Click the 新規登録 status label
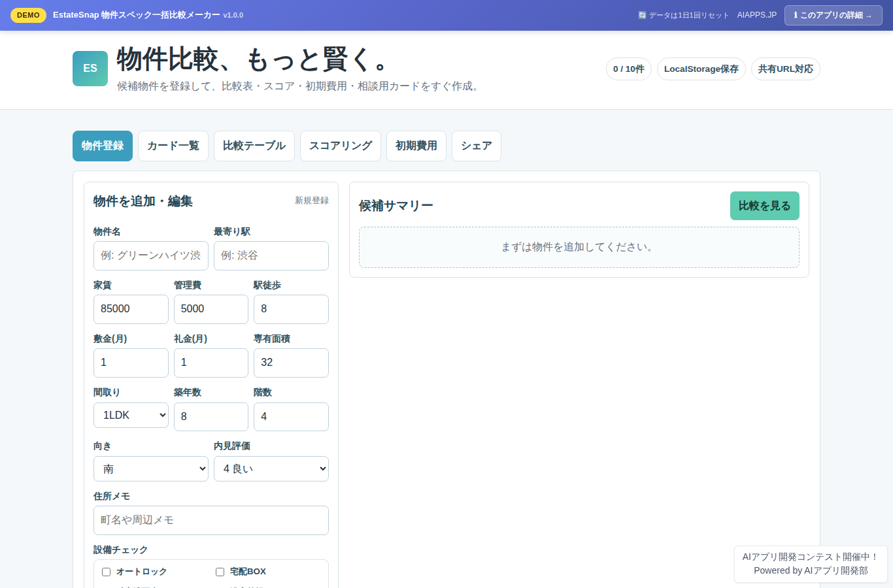The height and width of the screenshot is (588, 893). click(312, 201)
